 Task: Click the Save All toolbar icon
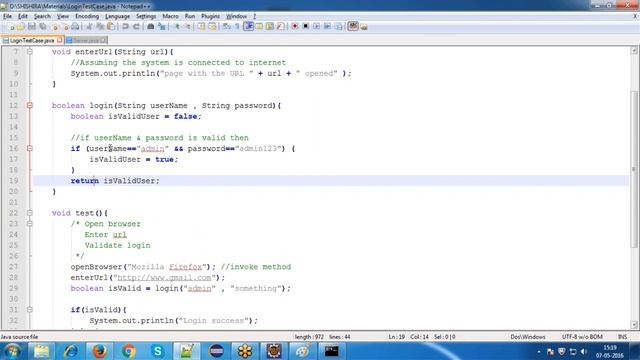pyautogui.click(x=43, y=27)
